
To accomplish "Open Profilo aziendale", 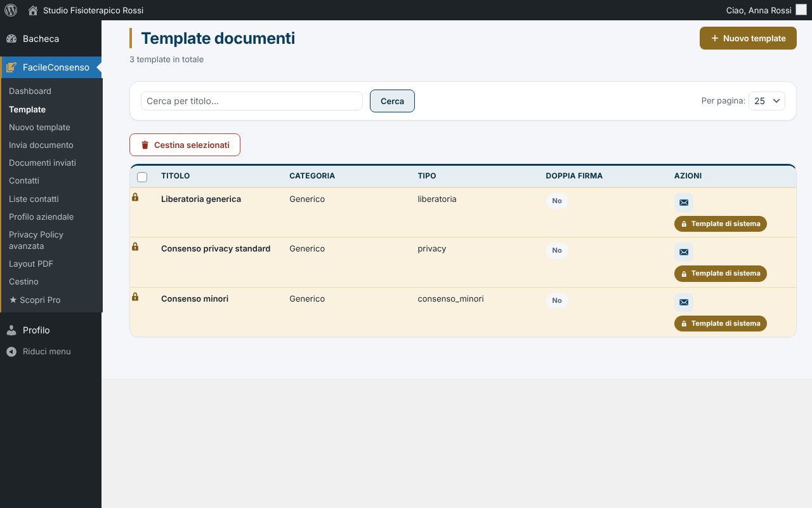I will click(x=41, y=217).
